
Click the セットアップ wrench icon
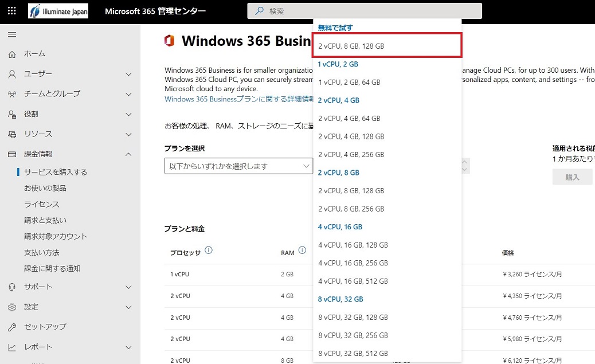[x=12, y=327]
